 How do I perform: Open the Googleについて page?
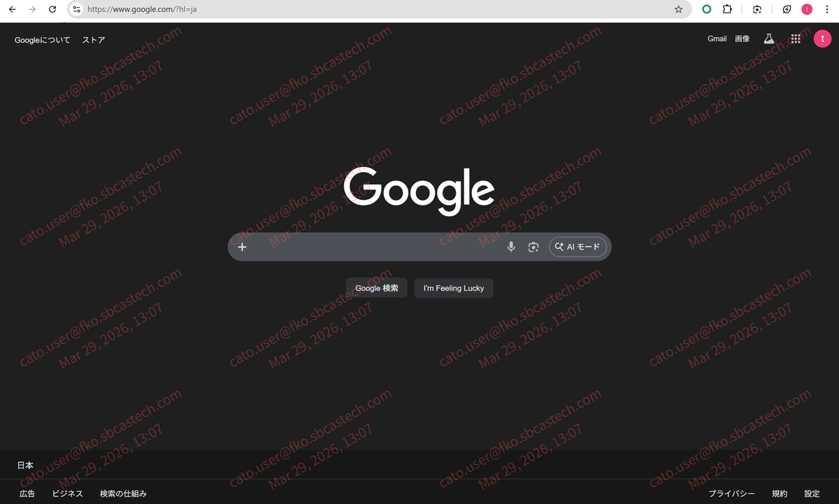point(42,40)
